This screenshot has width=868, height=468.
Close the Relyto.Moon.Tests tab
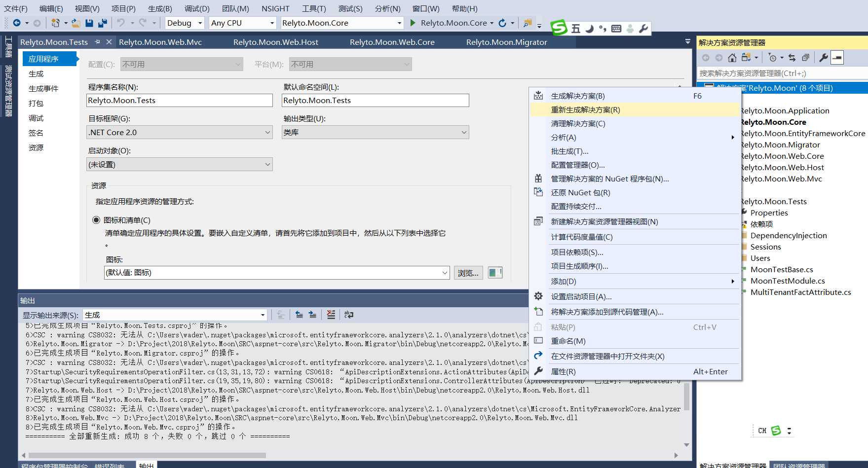click(109, 42)
